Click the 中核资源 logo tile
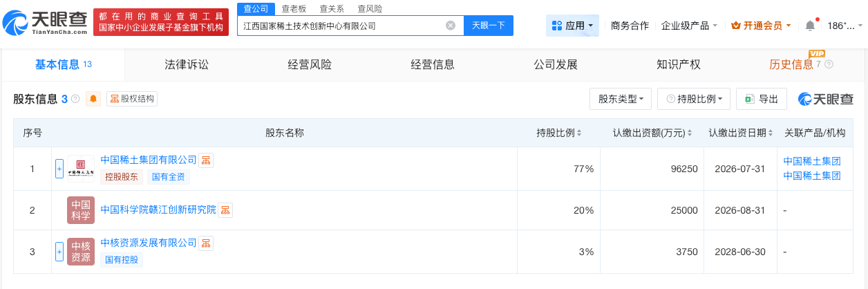The height and width of the screenshot is (289, 868). point(81,252)
